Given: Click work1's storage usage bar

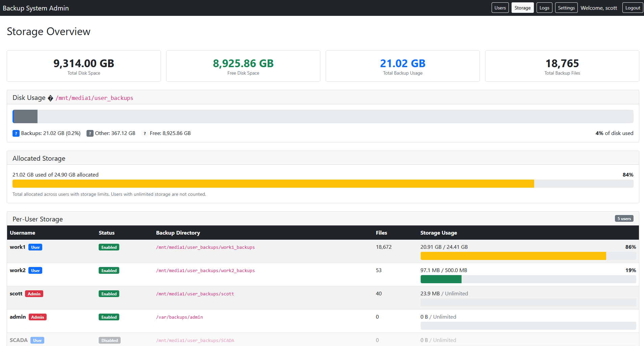Looking at the screenshot, I should point(528,256).
